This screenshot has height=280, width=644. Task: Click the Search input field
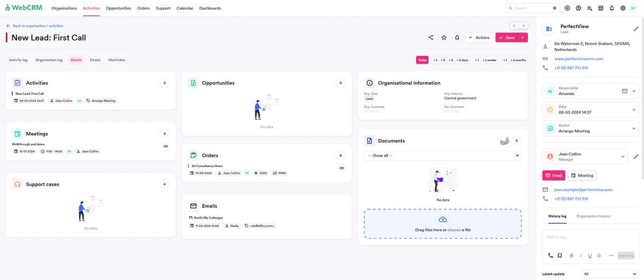click(x=531, y=8)
